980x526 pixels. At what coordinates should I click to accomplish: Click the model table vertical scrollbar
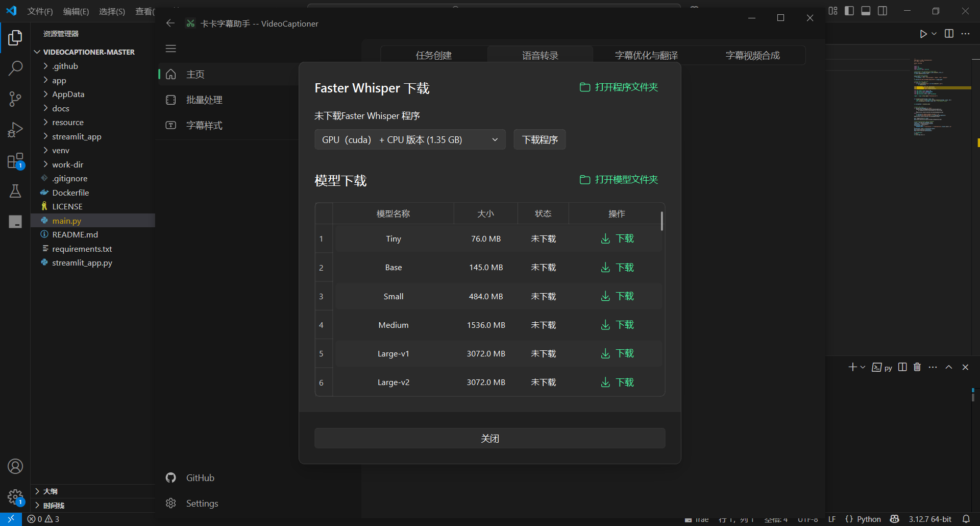661,222
